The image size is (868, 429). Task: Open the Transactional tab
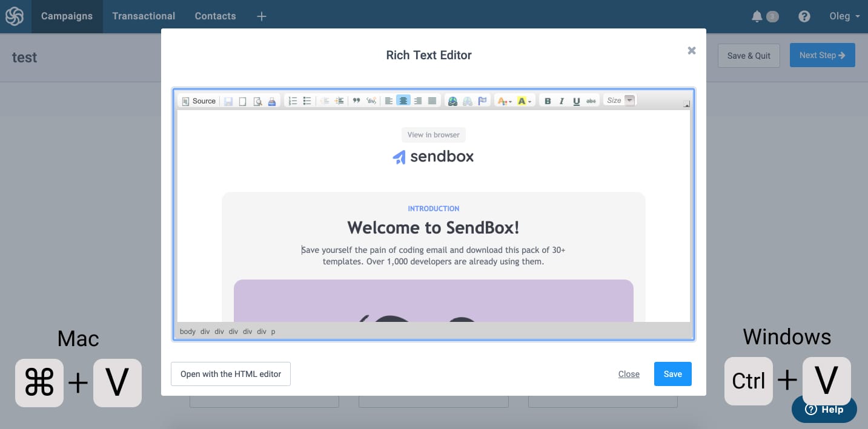tap(144, 16)
